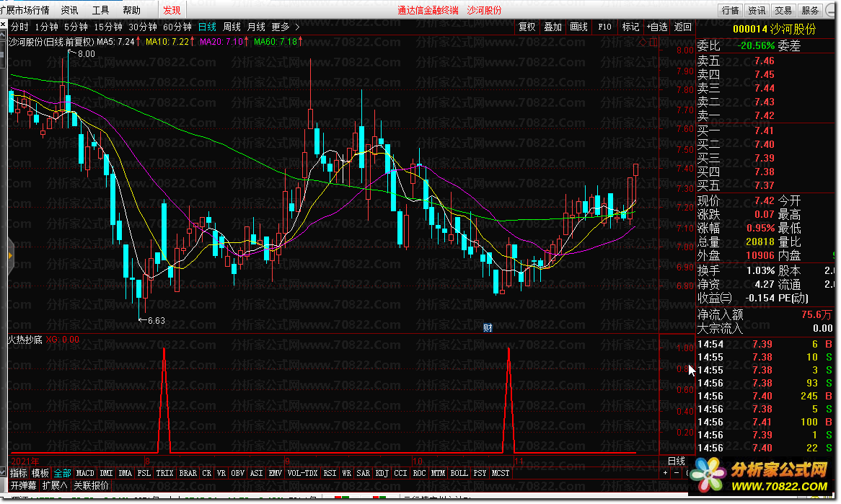This screenshot has width=841, height=504.
Task: Select the VR indicator
Action: click(x=221, y=473)
